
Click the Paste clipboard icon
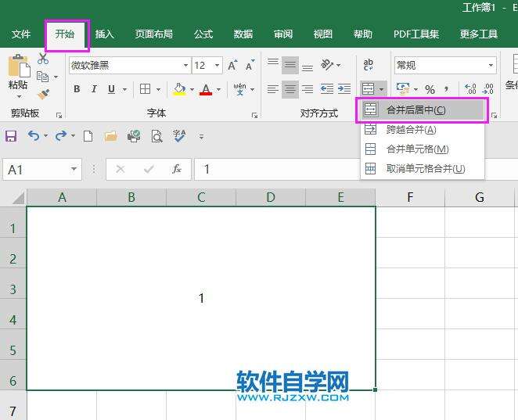(19, 66)
